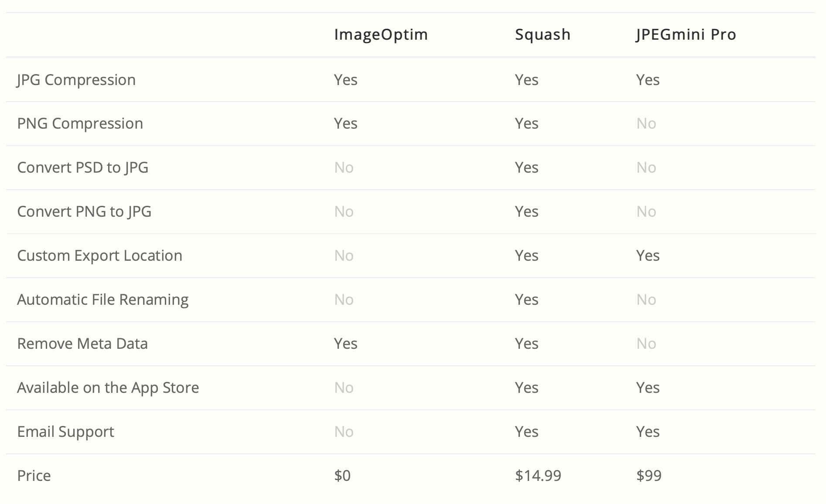The image size is (826, 504).
Task: Click the Squash column header
Action: pos(543,35)
